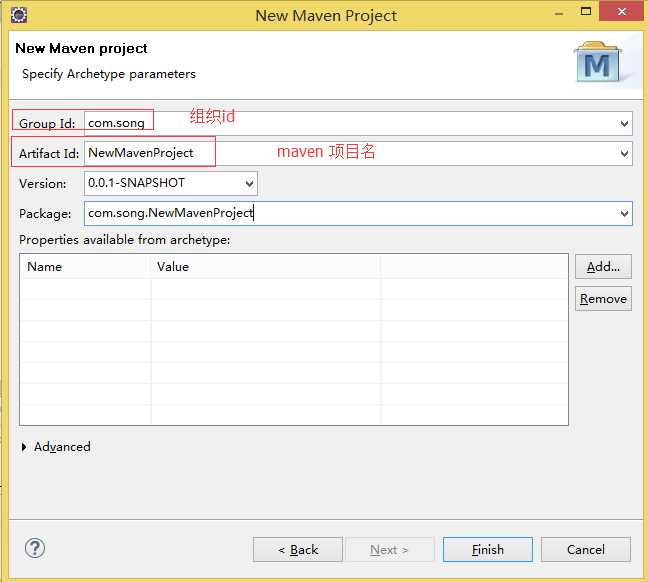
Task: Click the Eclipse icon in title bar
Action: [x=19, y=15]
